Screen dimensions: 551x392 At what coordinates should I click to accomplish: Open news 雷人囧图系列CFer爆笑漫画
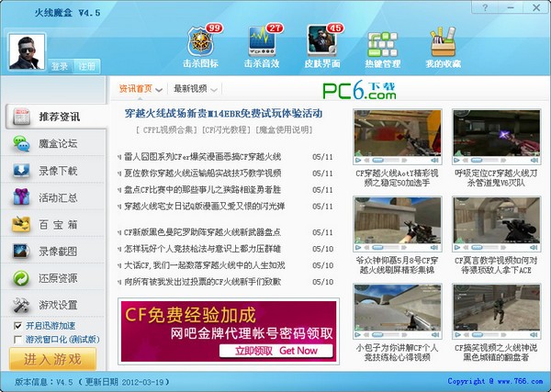click(202, 157)
